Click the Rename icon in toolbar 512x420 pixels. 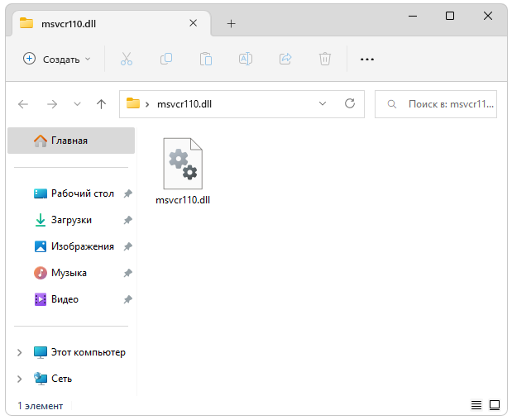(246, 59)
